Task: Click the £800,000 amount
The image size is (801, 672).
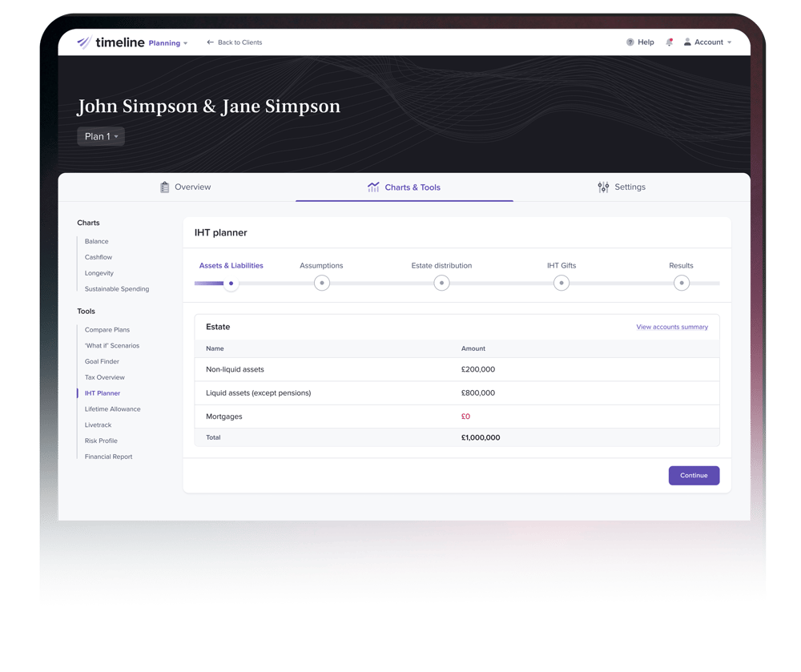Action: point(478,392)
